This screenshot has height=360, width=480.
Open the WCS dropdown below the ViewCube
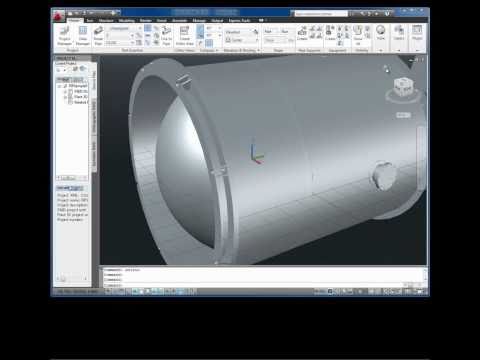[403, 115]
